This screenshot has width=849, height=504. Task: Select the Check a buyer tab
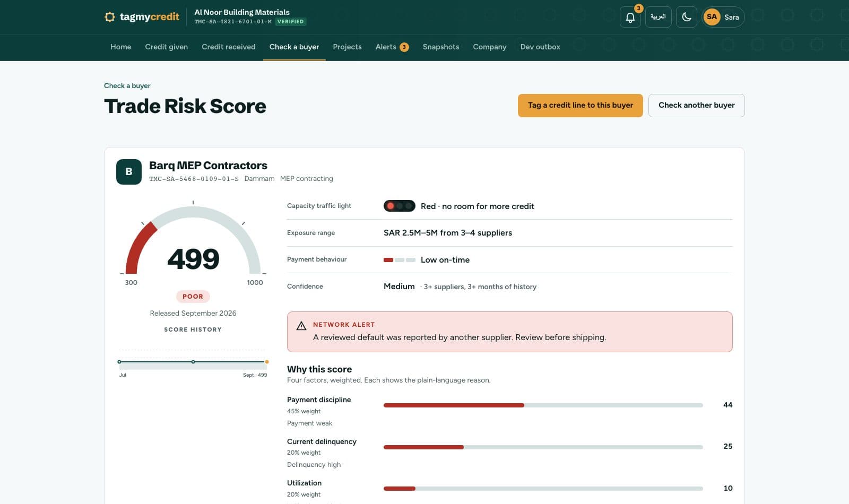click(294, 47)
